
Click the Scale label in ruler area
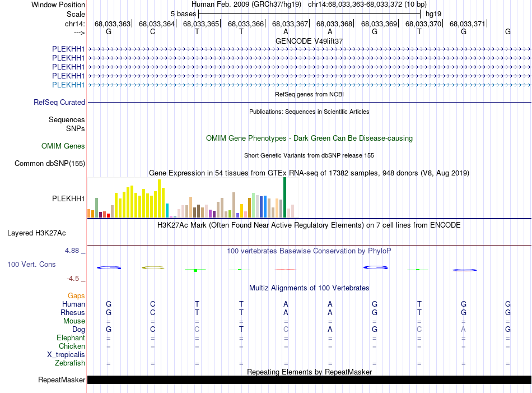click(76, 14)
